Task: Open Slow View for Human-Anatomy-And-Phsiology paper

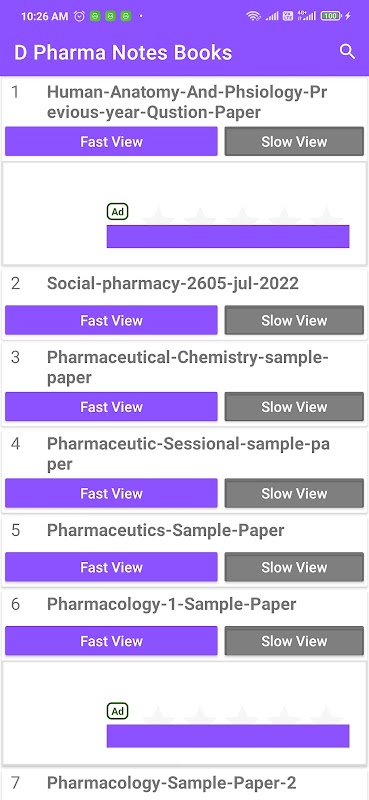Action: pos(294,141)
